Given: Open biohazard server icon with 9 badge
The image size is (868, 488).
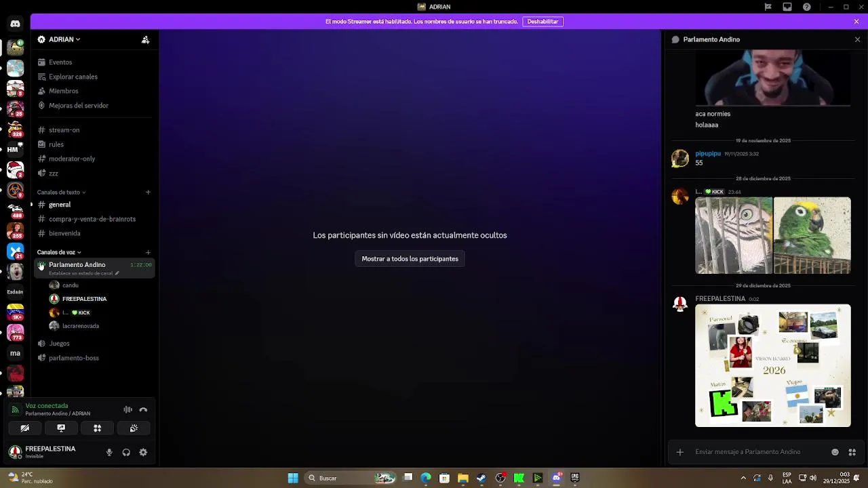Looking at the screenshot, I should coord(15,190).
